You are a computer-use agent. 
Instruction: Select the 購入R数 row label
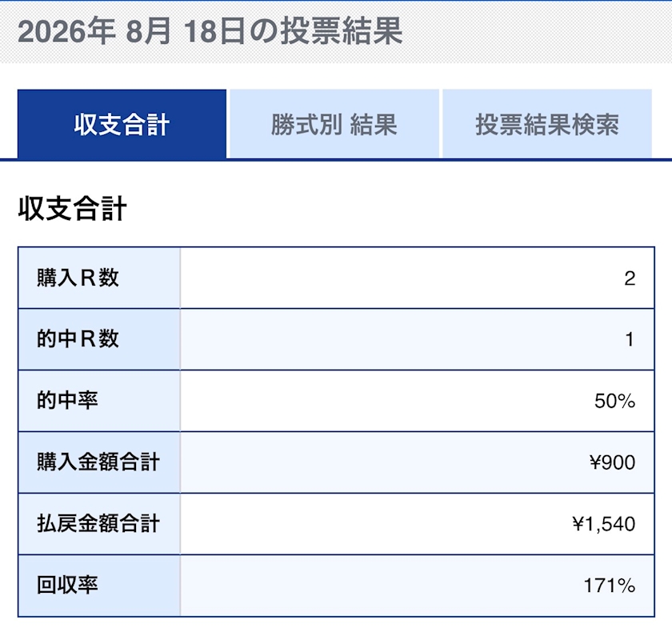[78, 278]
